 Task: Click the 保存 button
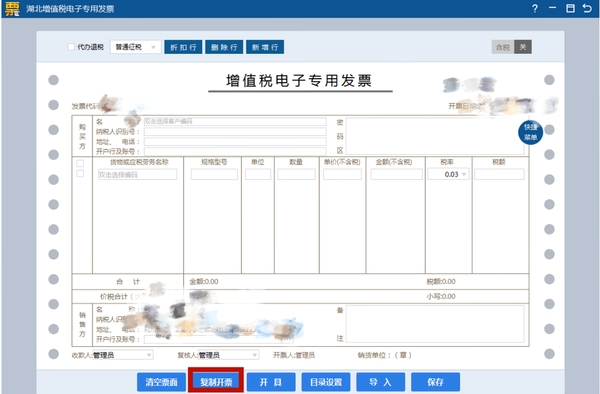coord(435,382)
